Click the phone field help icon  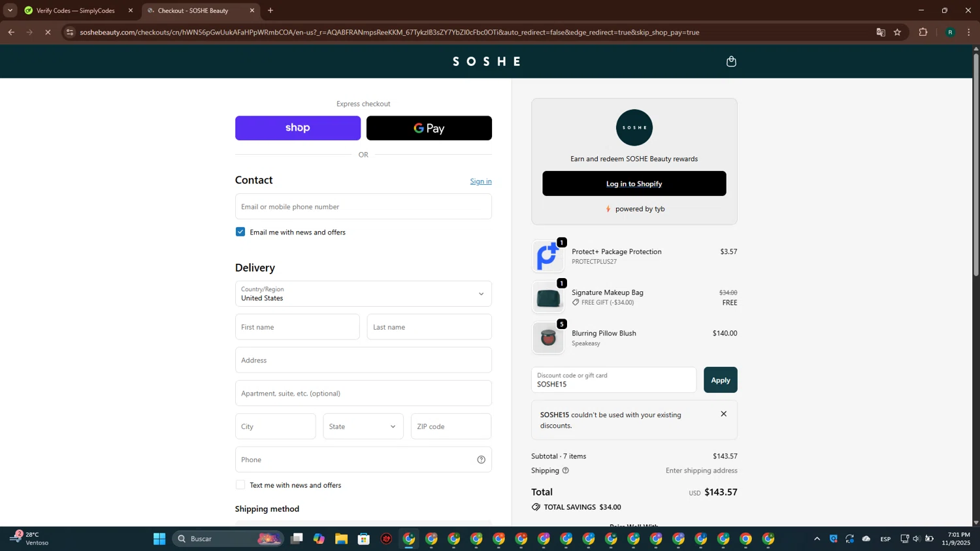click(x=481, y=460)
